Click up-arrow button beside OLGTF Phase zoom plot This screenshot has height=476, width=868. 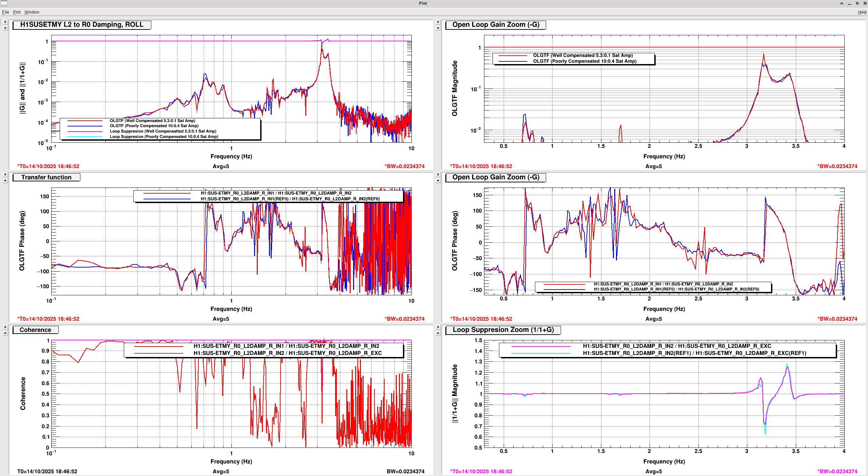[x=438, y=181]
